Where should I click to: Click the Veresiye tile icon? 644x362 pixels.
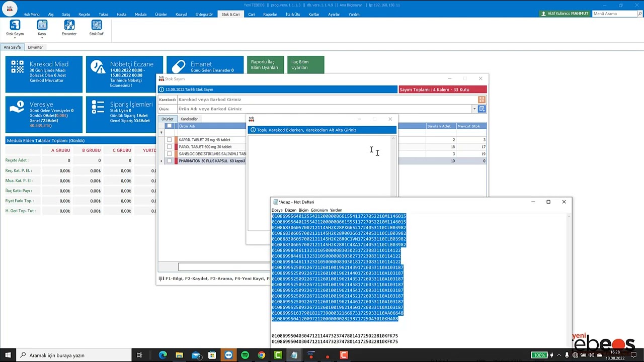18,107
